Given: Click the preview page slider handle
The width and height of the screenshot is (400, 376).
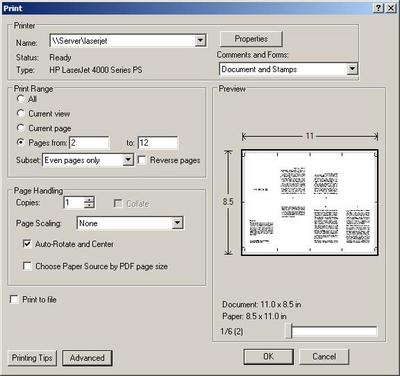Looking at the screenshot, I should (289, 331).
